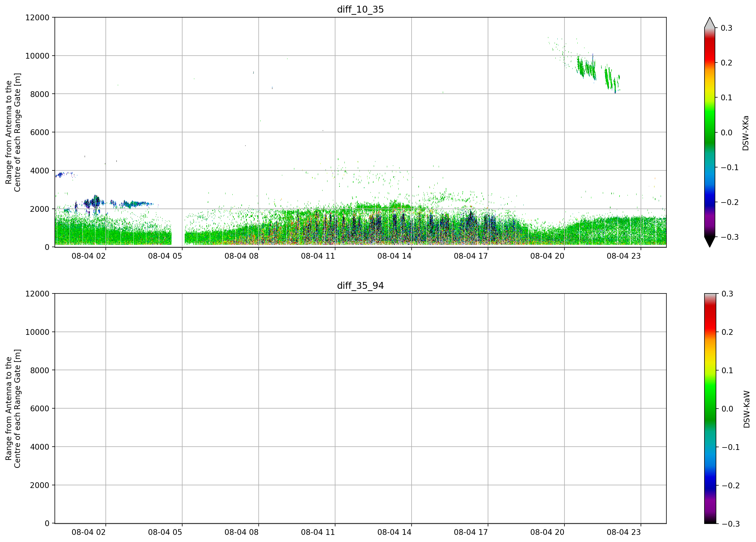Click the 08-04 11 x-tick in the diff_35_94 plot
Image resolution: width=756 pixels, height=542 pixels.
[318, 532]
